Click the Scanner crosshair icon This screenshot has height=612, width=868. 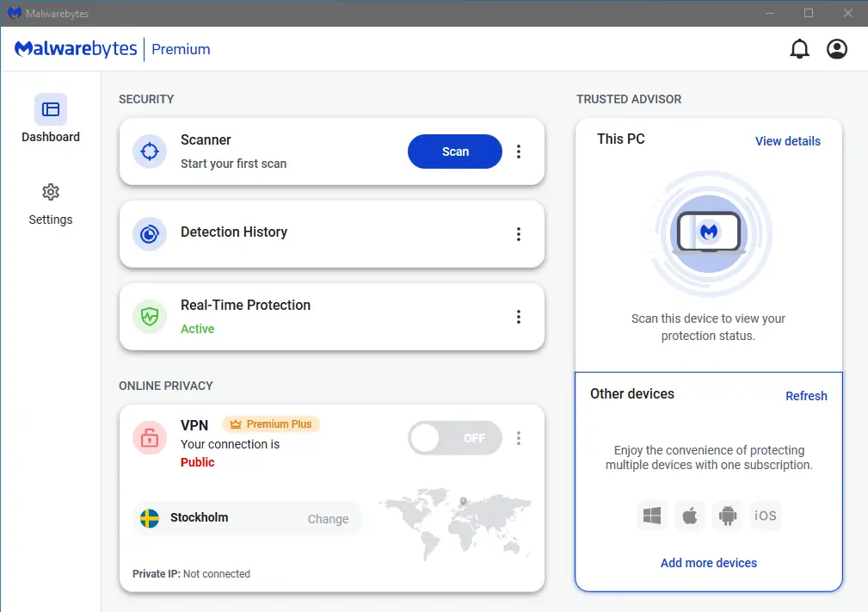point(150,151)
